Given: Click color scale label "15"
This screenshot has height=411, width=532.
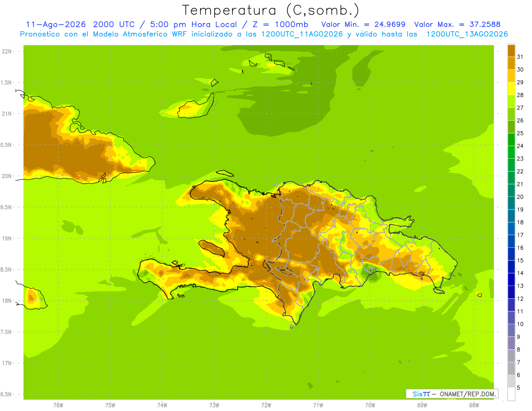Looking at the screenshot, I should click(x=520, y=260).
